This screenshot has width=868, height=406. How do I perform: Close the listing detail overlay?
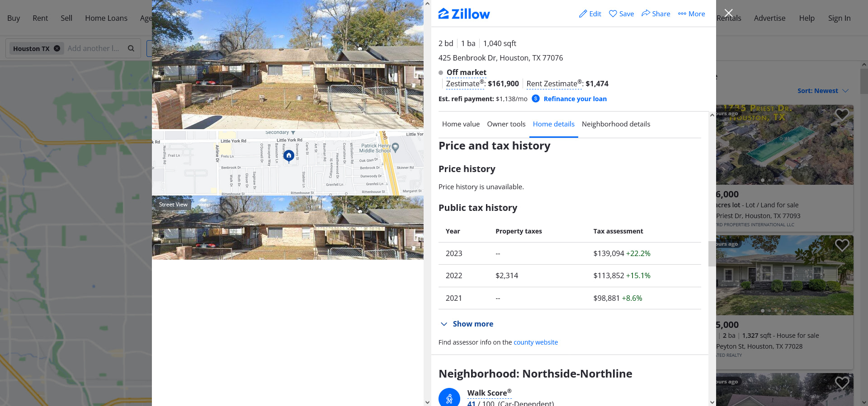click(728, 13)
